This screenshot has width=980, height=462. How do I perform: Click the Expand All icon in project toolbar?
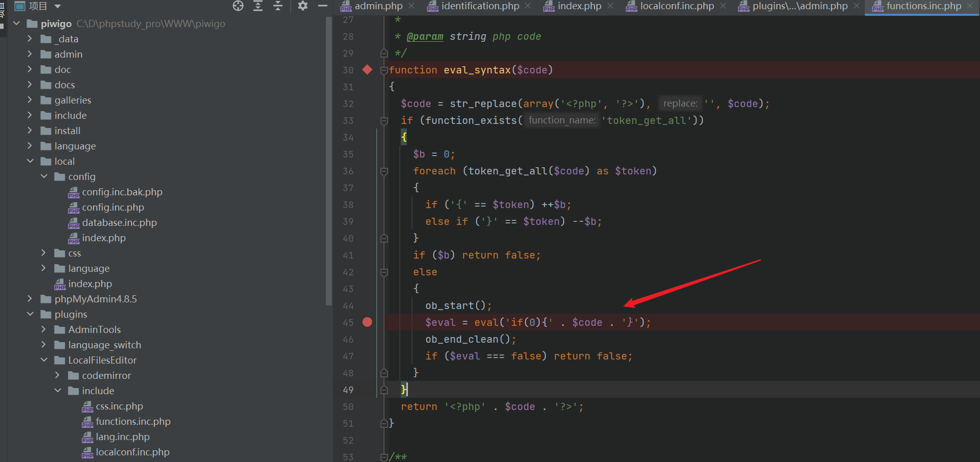[x=258, y=6]
